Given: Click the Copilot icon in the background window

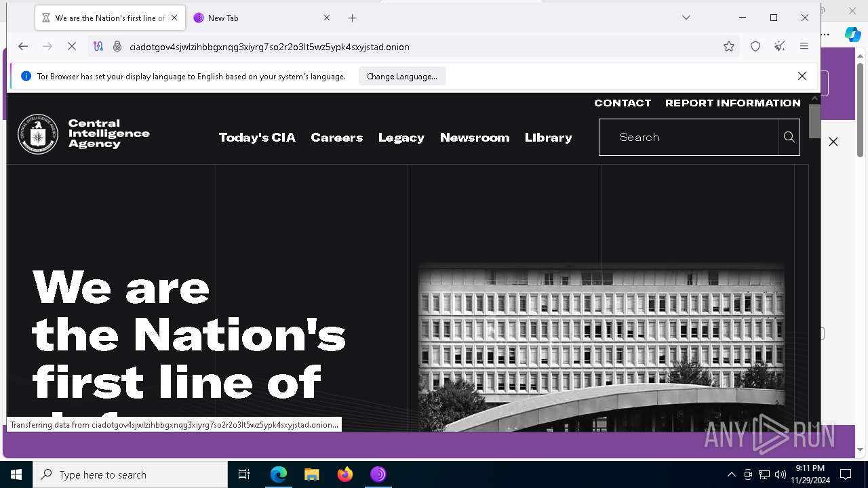Looking at the screenshot, I should (x=852, y=34).
